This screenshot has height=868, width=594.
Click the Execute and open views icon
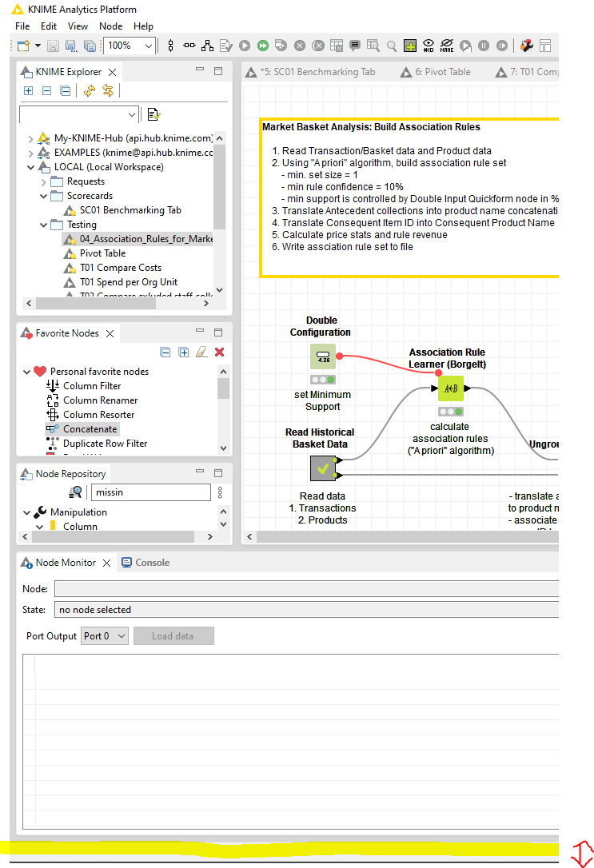tap(281, 46)
